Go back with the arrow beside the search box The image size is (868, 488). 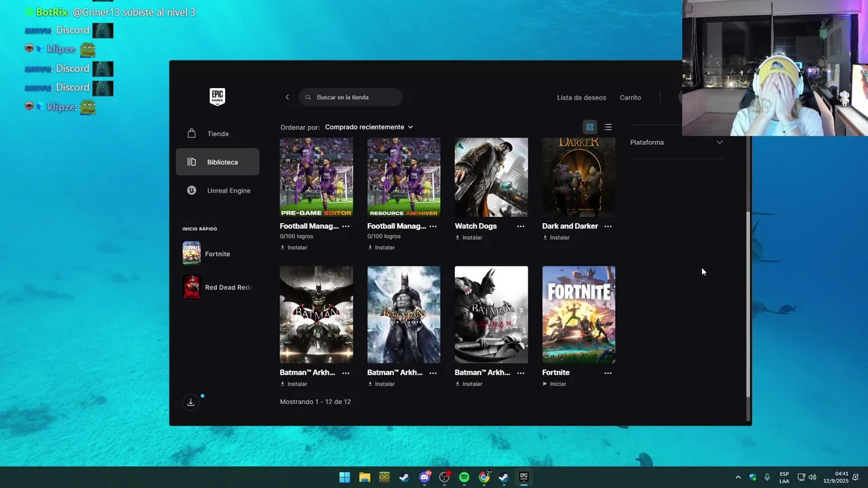[x=287, y=98]
